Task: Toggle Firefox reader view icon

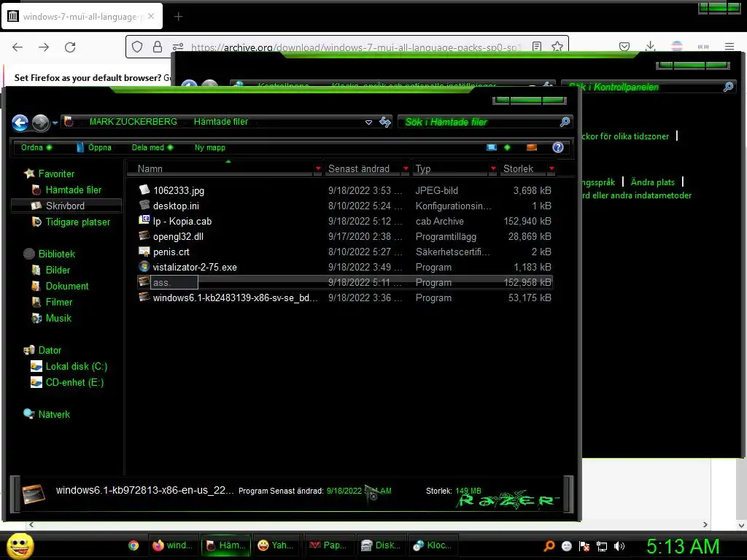Action: tap(537, 47)
